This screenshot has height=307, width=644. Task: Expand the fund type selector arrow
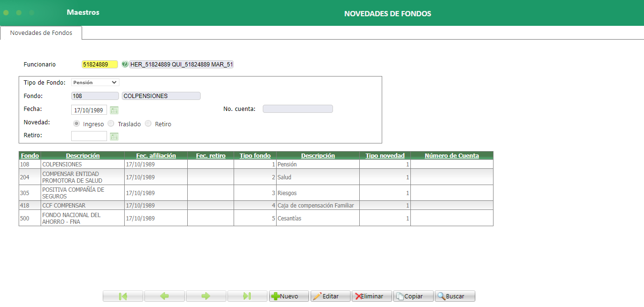point(114,82)
